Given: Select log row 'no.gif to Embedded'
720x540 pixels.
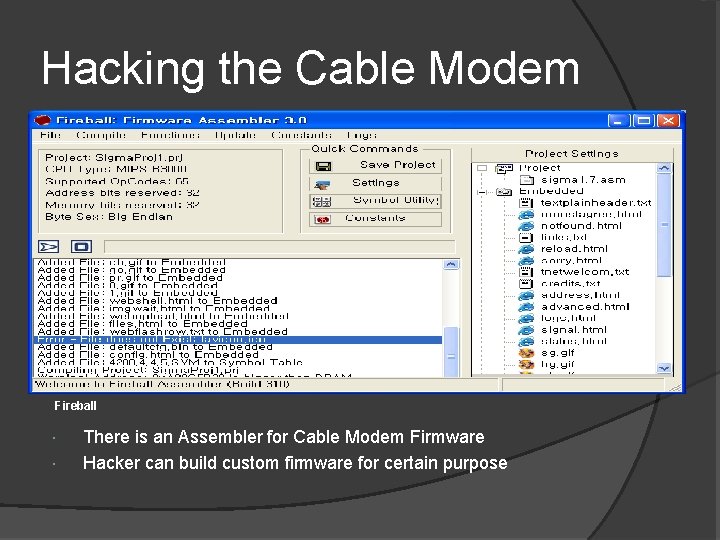Looking at the screenshot, I should coord(132,270).
